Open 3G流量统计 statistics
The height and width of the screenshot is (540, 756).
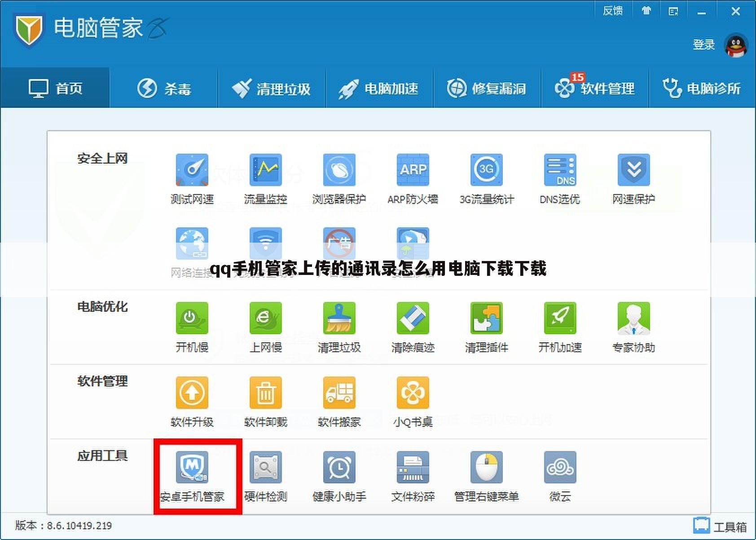pyautogui.click(x=486, y=179)
